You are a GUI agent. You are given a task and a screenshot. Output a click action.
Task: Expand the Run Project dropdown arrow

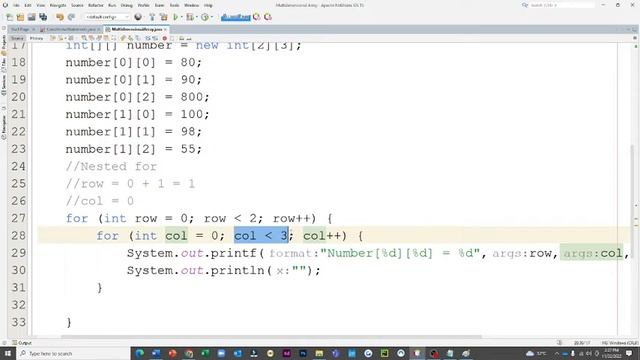tap(181, 17)
